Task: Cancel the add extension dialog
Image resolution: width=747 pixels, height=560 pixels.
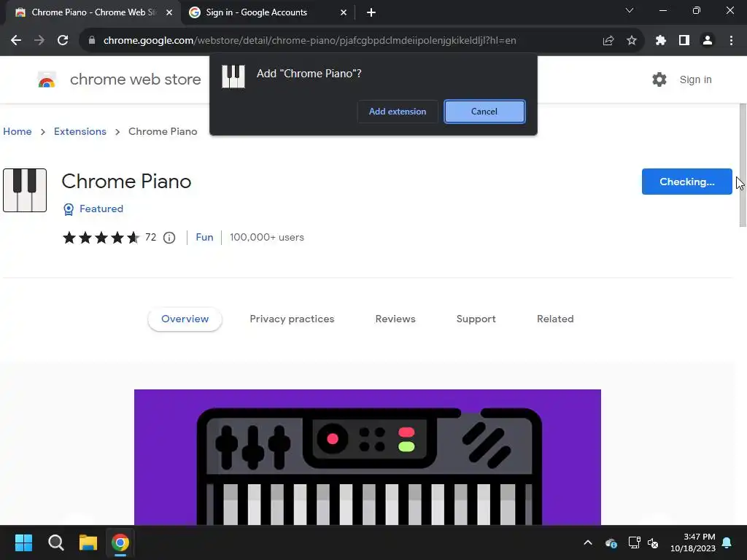Action: pyautogui.click(x=484, y=112)
